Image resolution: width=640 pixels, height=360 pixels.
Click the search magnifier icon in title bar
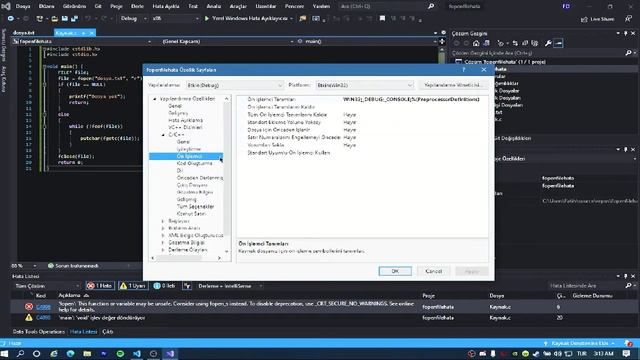coord(431,6)
